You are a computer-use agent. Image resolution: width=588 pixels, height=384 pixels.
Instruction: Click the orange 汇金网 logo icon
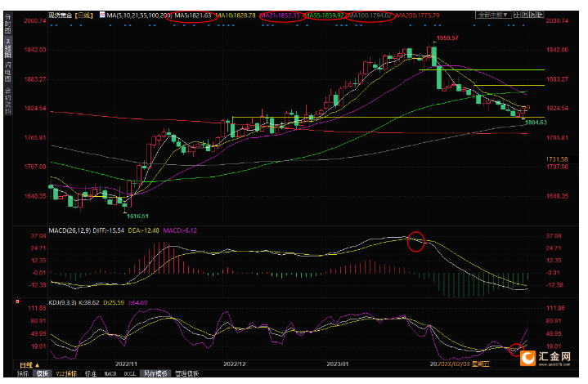tap(528, 358)
